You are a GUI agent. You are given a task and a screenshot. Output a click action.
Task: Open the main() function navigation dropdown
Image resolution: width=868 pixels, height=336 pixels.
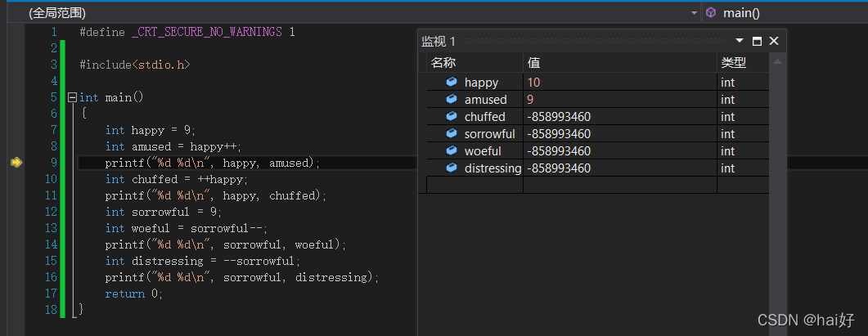(x=785, y=13)
